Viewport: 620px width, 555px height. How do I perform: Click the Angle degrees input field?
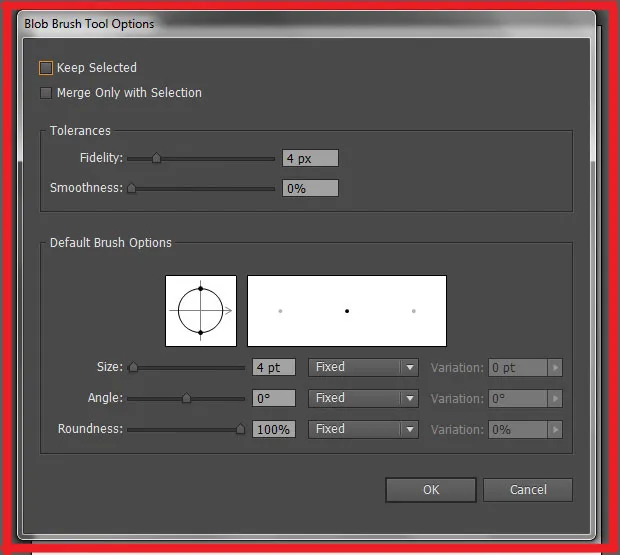click(273, 398)
